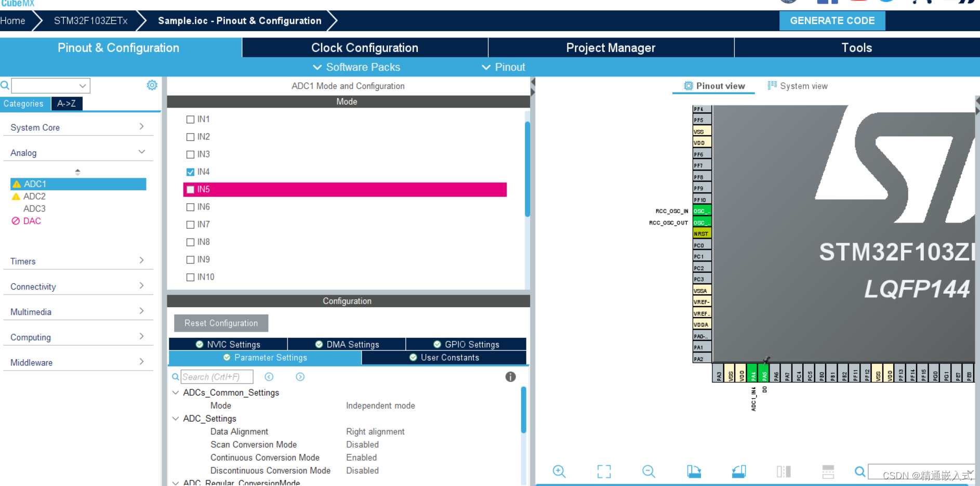Click the PA4 pin on the chip
The height and width of the screenshot is (486, 980).
pyautogui.click(x=753, y=374)
